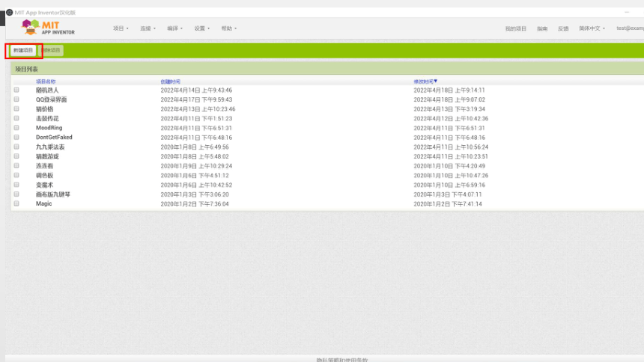Select the Magic project checkbox

[16, 203]
